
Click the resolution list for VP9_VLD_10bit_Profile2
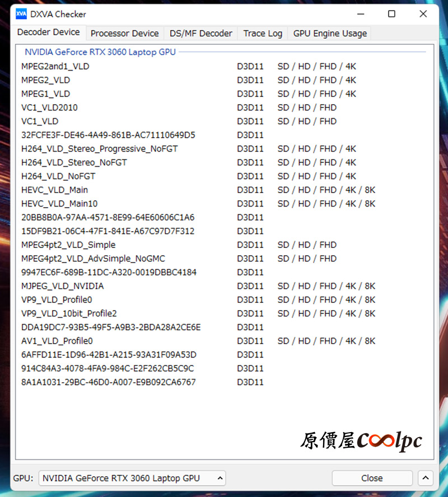click(326, 313)
